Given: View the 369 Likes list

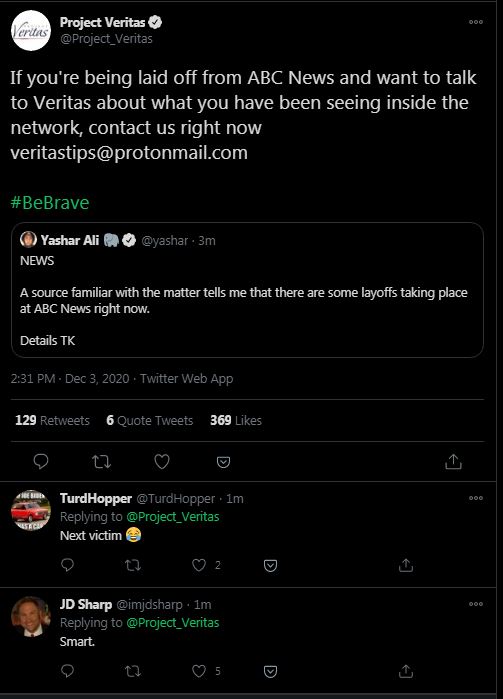Looking at the screenshot, I should coord(236,420).
